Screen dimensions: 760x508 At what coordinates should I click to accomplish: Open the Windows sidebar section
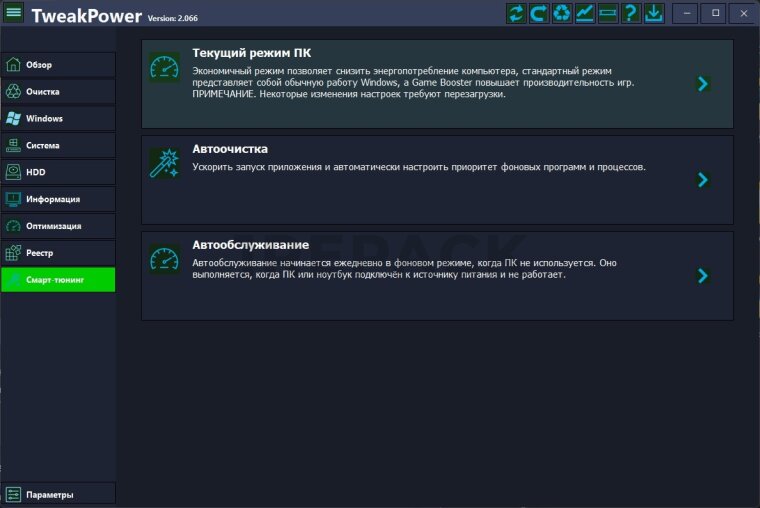click(58, 119)
